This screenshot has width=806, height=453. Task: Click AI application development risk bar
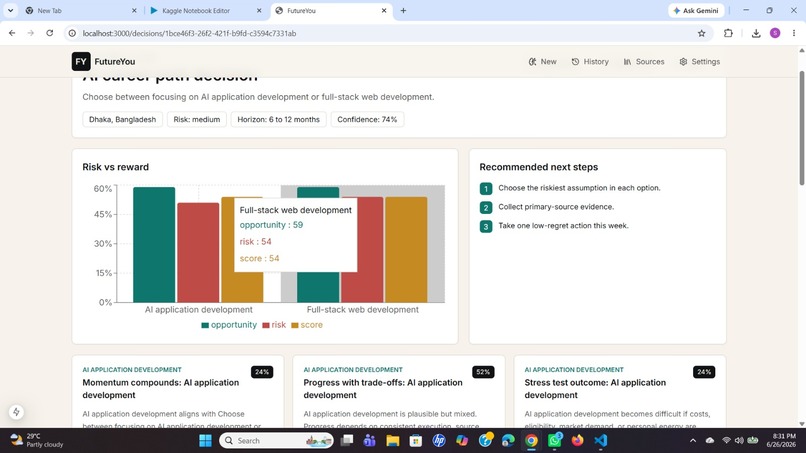[198, 252]
